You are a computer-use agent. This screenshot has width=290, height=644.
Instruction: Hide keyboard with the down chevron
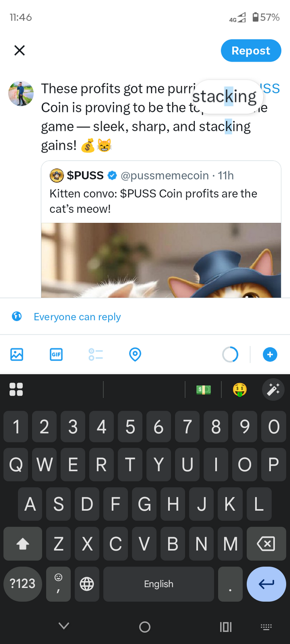point(64,626)
